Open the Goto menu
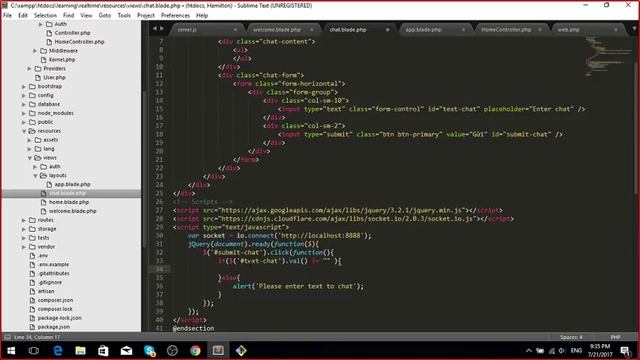This screenshot has width=640, height=360. tap(105, 16)
